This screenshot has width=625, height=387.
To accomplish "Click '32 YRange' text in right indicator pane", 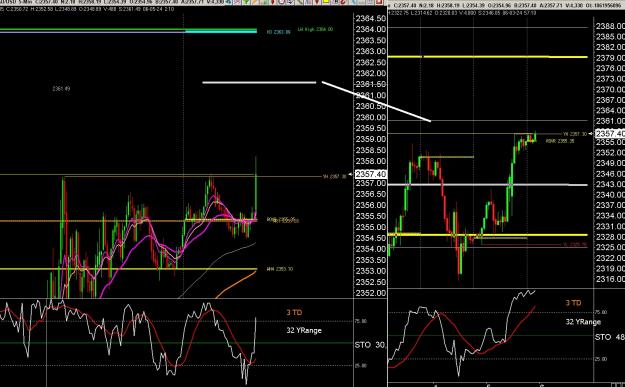I will tap(583, 322).
